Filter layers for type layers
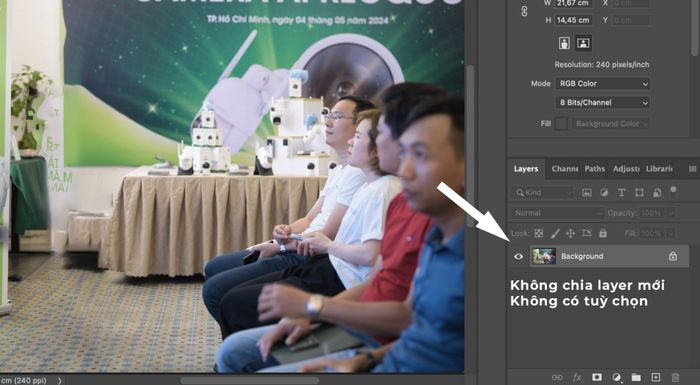The height and width of the screenshot is (385, 700). click(621, 192)
